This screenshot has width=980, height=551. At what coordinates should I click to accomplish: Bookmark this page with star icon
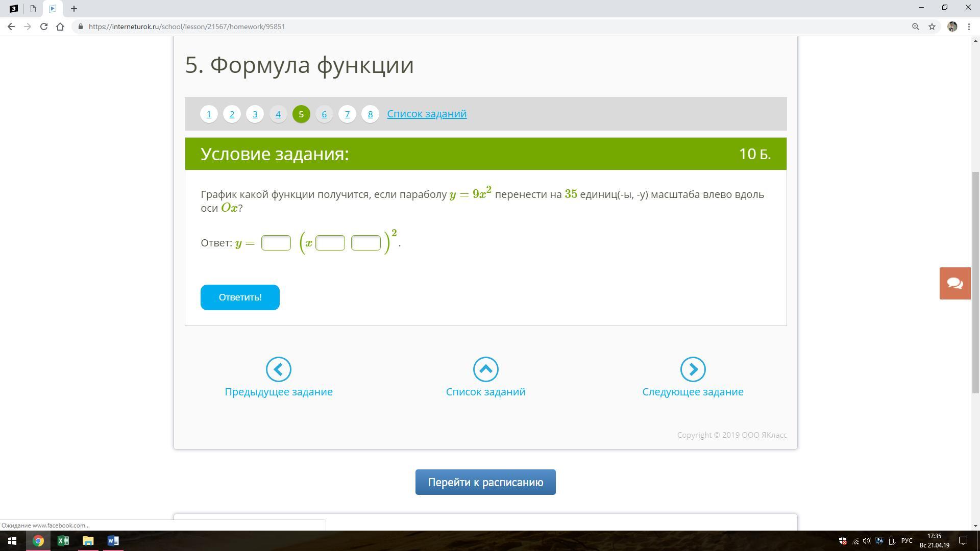932,27
